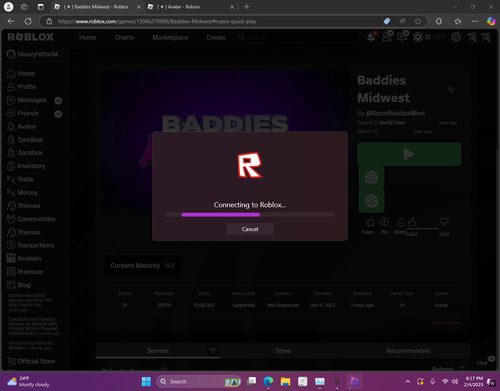
Task: Open the server filter icon beside Servers
Action: tap(213, 350)
